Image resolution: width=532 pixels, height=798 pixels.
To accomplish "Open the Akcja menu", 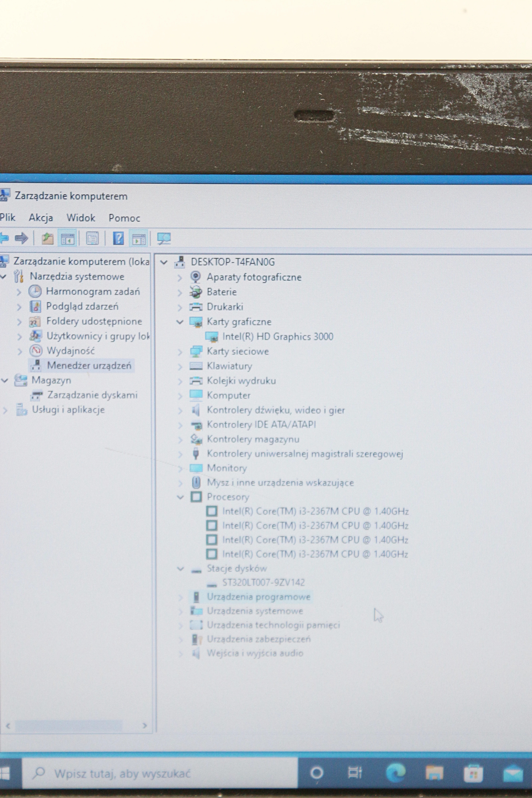I will pyautogui.click(x=41, y=218).
